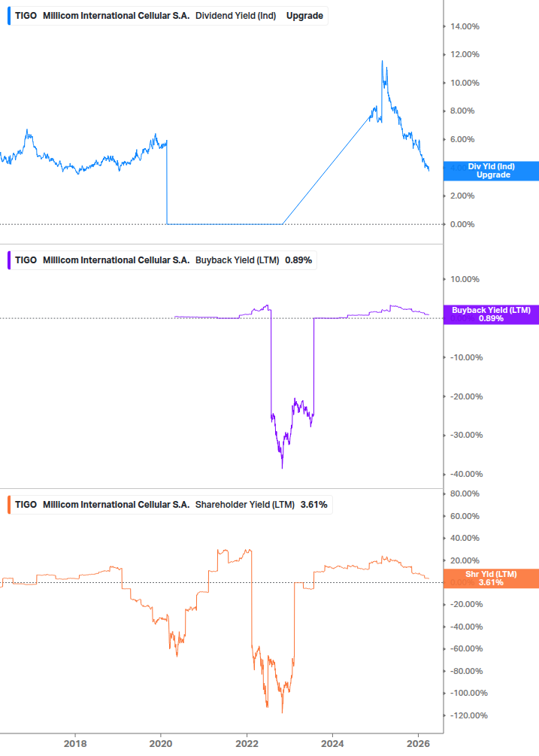Click the TIGO ticker in the Dividend Yield legend

tap(26, 16)
